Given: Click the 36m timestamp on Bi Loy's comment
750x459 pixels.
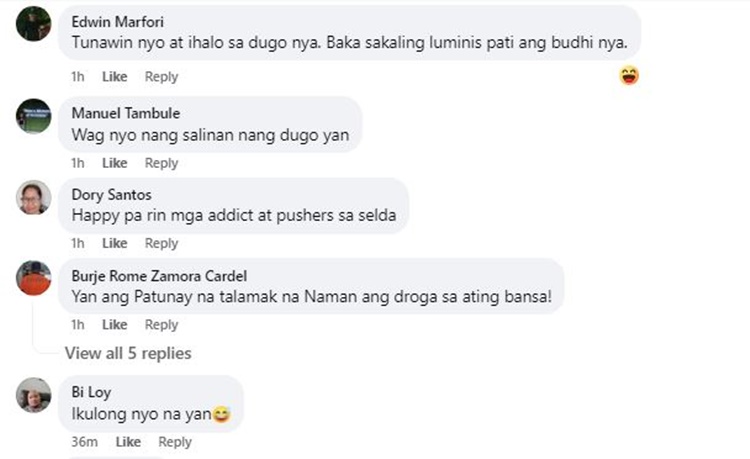Looking at the screenshot, I should point(85,442).
